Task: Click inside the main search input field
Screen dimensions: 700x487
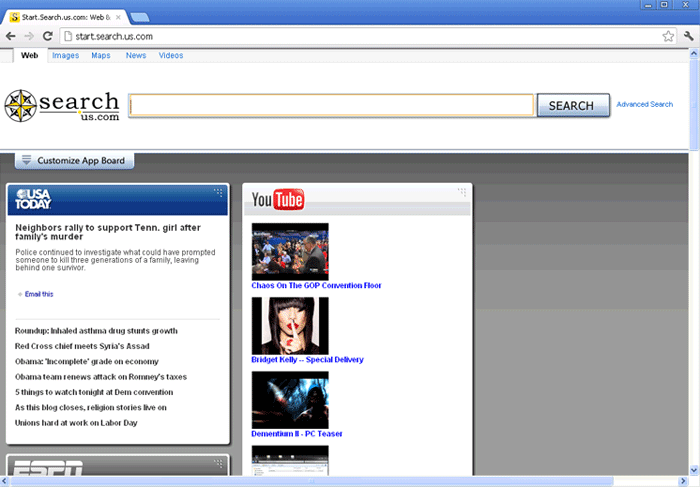Action: [x=331, y=105]
